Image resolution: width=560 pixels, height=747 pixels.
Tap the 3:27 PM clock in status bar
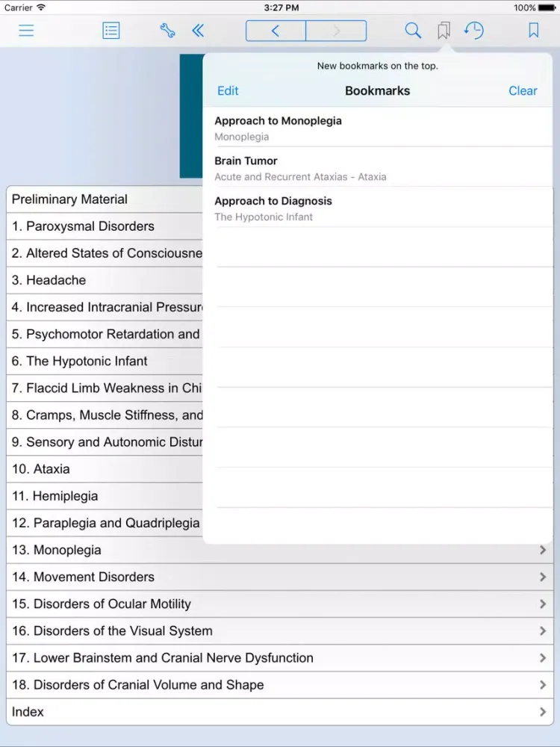[281, 7]
